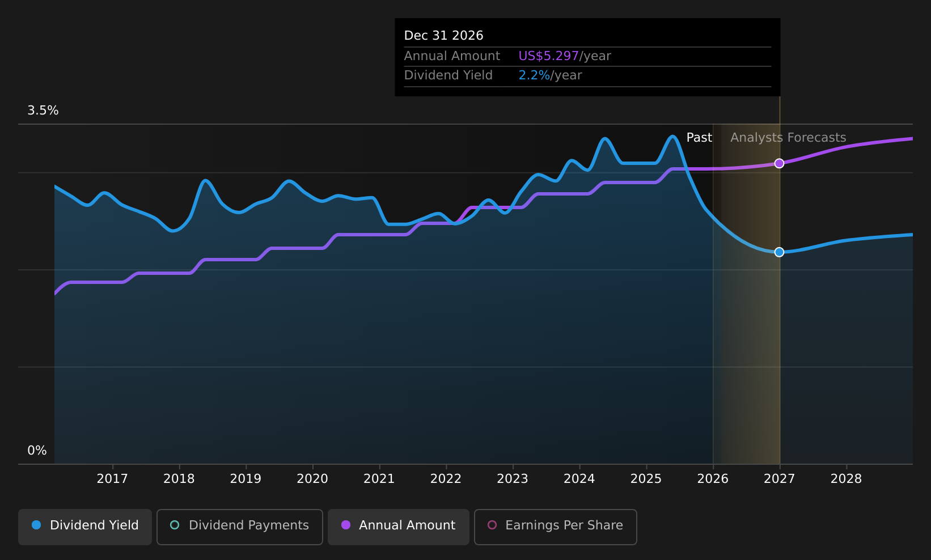Toggle the Annual Amount legend series
Viewport: 931px width, 560px height.
click(x=398, y=527)
